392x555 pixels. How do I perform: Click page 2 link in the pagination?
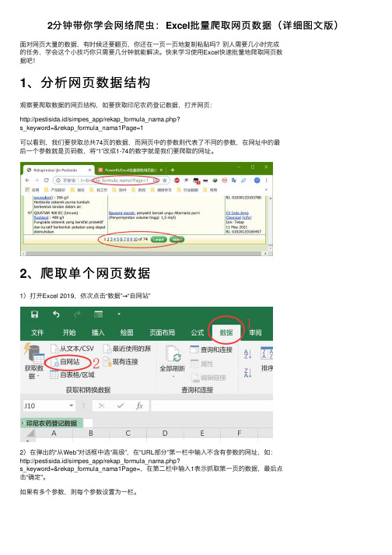tap(108, 239)
